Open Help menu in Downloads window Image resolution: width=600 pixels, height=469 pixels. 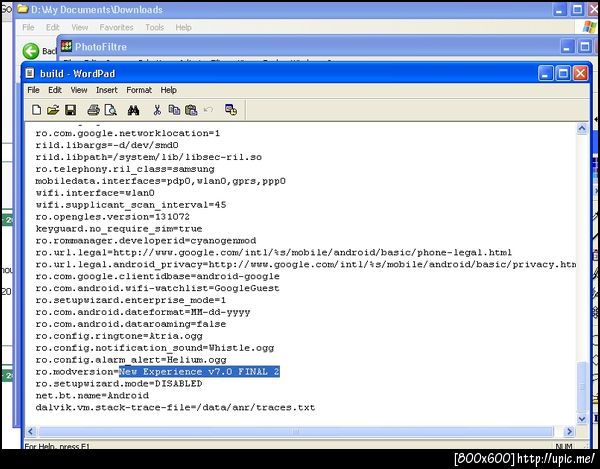point(183,27)
